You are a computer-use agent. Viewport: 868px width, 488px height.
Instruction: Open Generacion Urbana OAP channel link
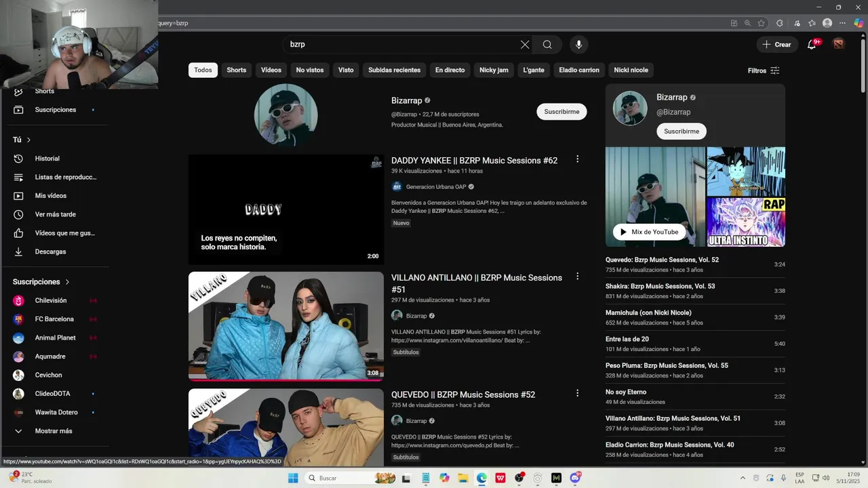pyautogui.click(x=436, y=187)
